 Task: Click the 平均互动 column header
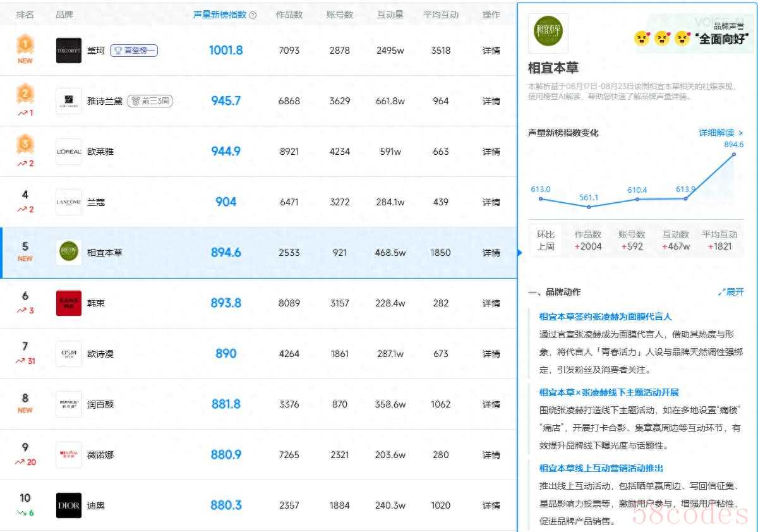[440, 15]
